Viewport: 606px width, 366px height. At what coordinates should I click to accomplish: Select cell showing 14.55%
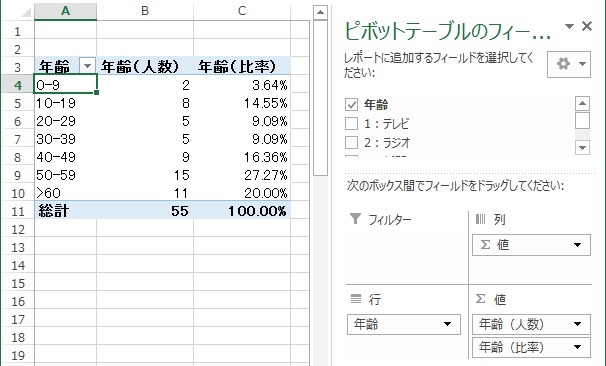tap(242, 103)
